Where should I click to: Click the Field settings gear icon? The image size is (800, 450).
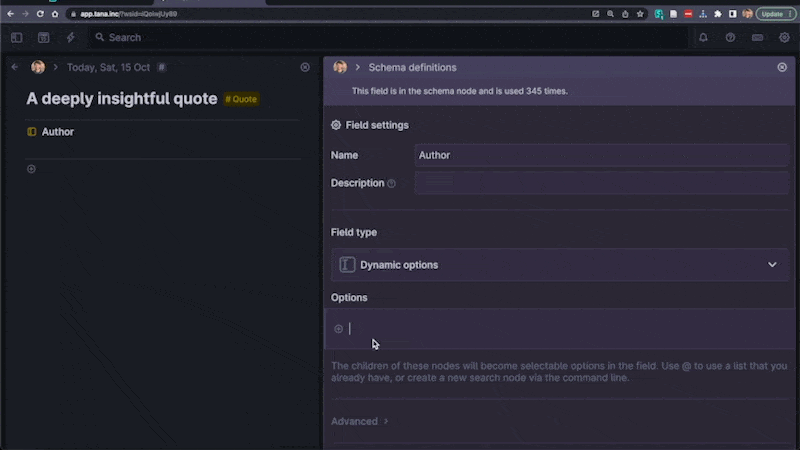pos(336,125)
